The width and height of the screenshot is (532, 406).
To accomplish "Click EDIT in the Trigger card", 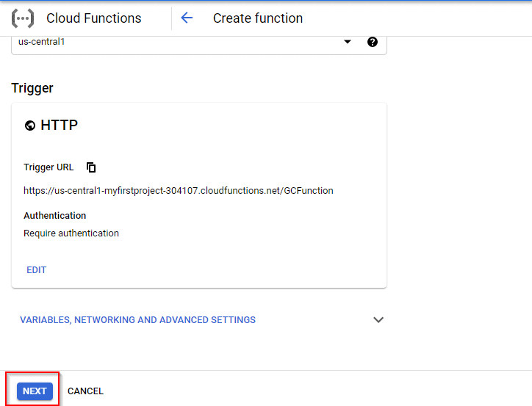I will click(36, 270).
